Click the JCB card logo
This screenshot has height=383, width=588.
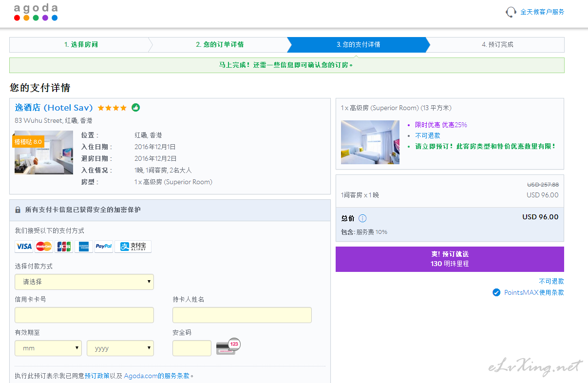click(x=64, y=247)
